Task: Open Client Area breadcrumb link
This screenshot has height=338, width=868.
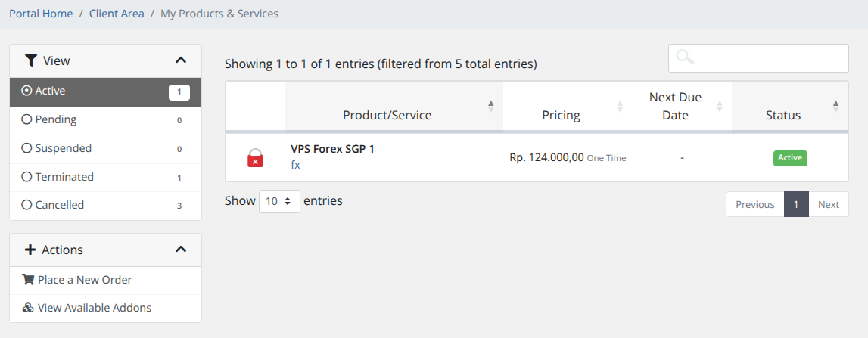Action: [117, 14]
